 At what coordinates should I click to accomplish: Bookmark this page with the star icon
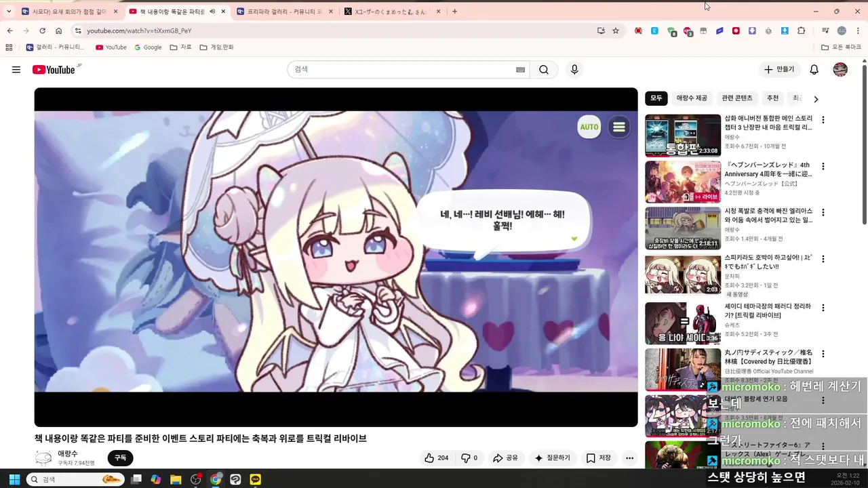(x=616, y=30)
